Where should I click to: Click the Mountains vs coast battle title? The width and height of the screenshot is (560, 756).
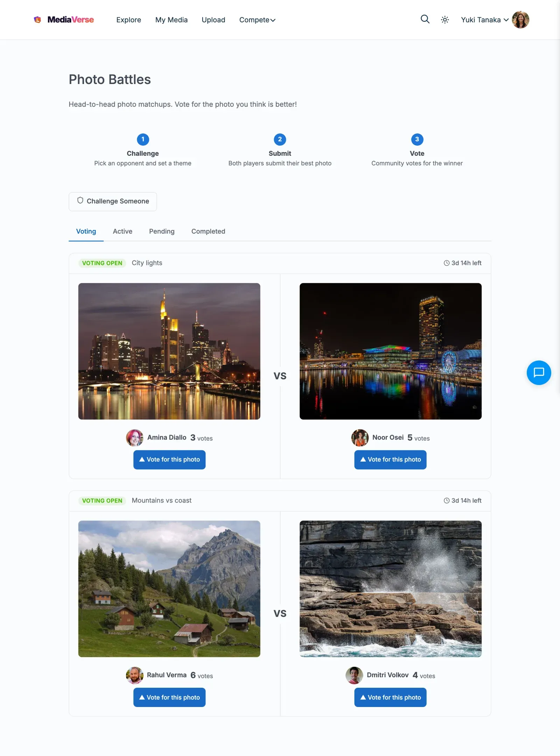tap(162, 500)
